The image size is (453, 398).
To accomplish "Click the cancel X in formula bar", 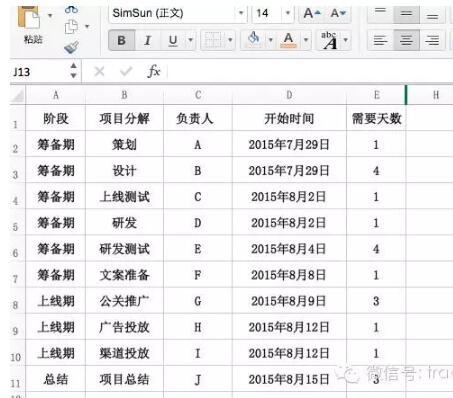I will 99,71.
